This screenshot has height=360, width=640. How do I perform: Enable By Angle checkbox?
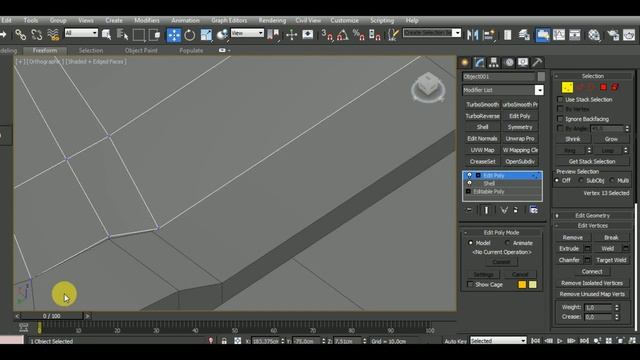click(x=560, y=128)
